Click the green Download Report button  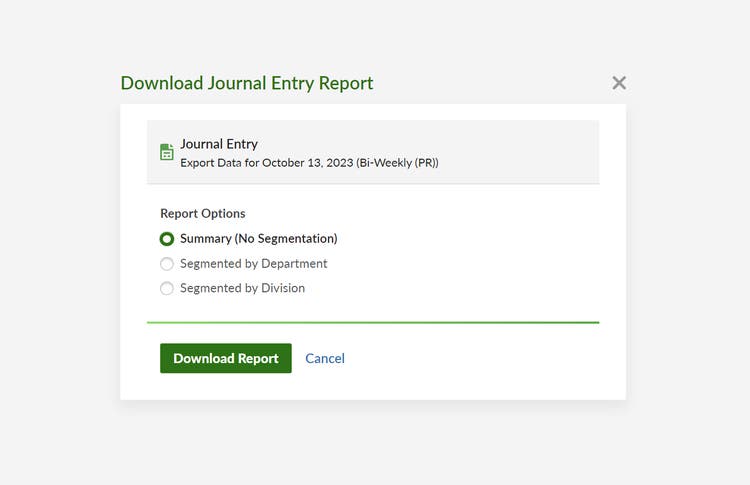coord(226,358)
